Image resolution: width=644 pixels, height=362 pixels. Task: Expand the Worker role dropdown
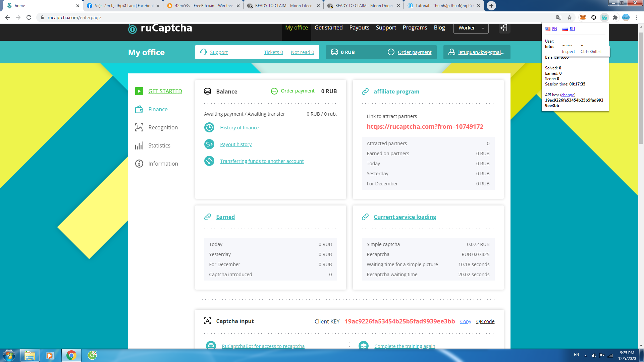[471, 28]
